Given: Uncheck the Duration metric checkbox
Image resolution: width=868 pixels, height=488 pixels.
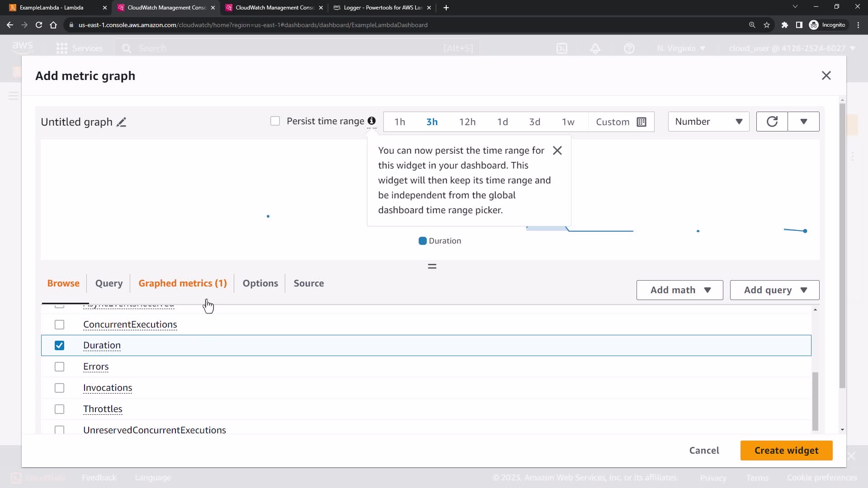Looking at the screenshot, I should [x=59, y=345].
